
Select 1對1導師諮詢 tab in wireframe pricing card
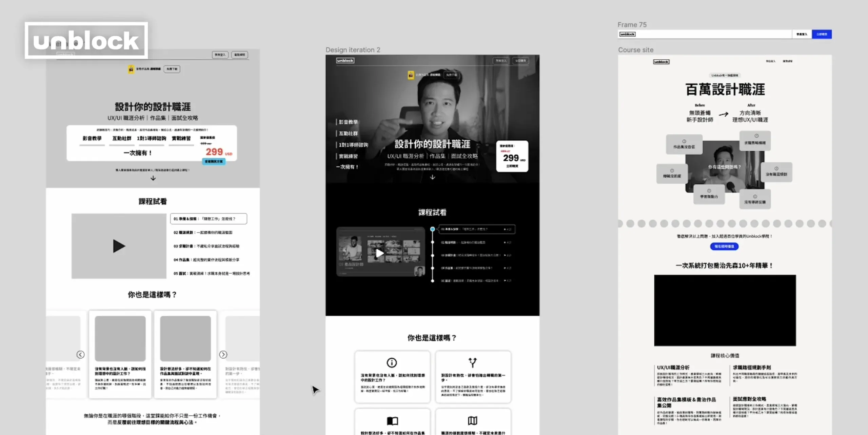tap(152, 138)
